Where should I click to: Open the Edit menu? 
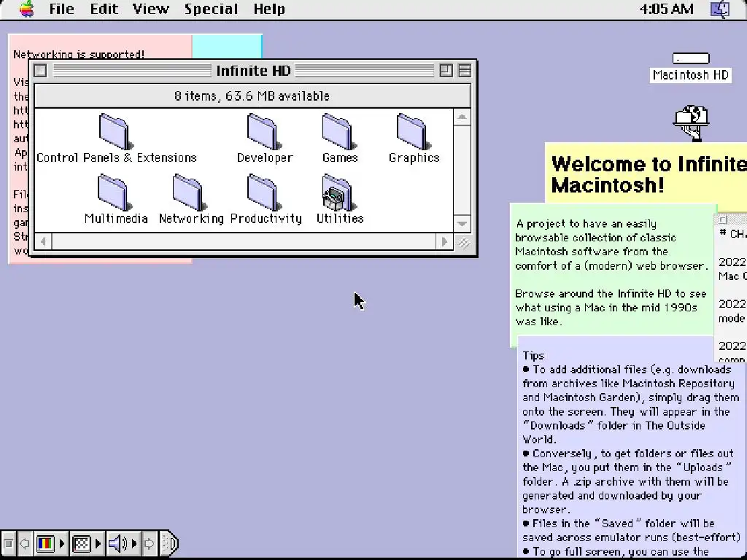click(x=104, y=9)
